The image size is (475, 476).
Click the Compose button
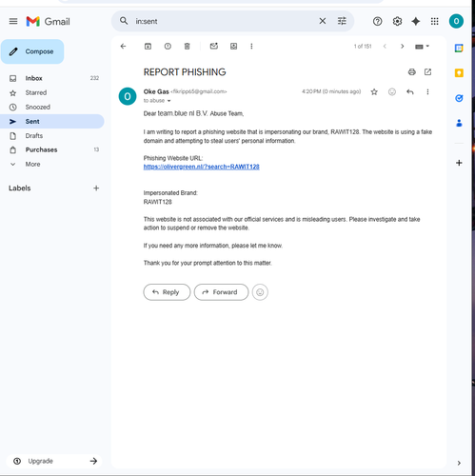tap(32, 51)
